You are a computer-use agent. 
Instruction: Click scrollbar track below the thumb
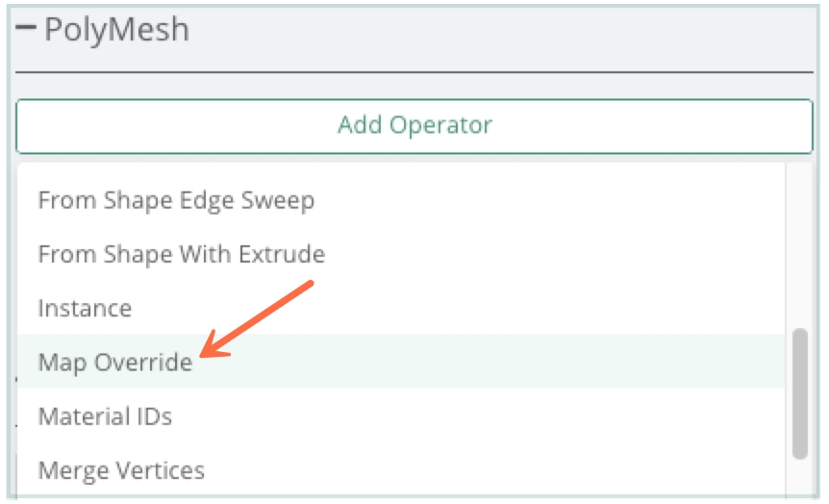tap(800, 481)
